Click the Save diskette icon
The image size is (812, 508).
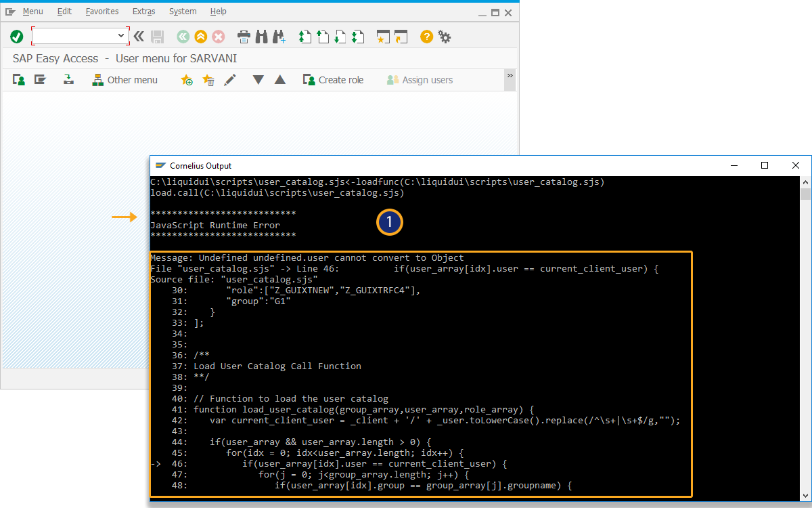(158, 37)
